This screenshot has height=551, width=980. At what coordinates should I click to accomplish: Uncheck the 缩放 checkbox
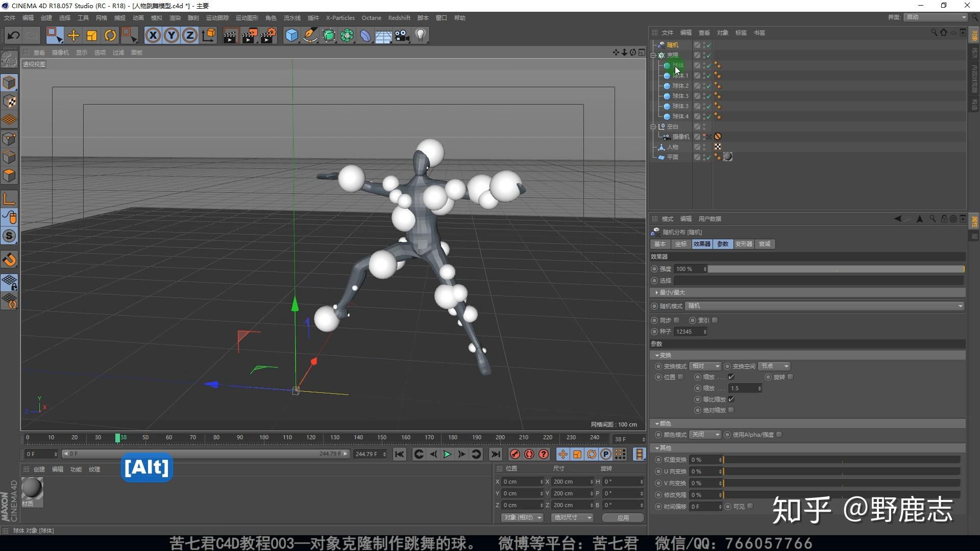[731, 377]
